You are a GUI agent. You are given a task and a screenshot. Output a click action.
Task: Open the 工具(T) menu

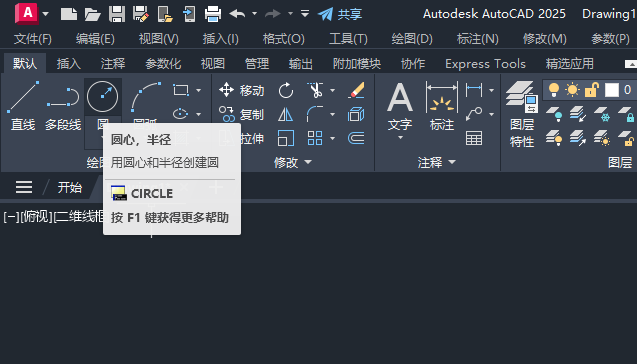(x=348, y=39)
